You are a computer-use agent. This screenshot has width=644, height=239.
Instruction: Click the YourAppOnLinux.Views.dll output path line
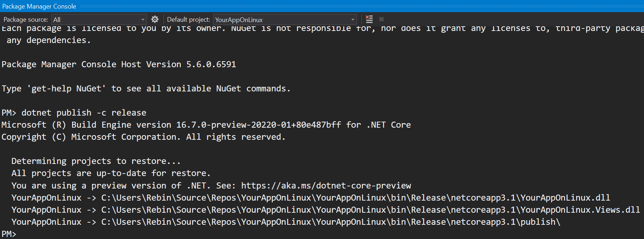coord(325,210)
